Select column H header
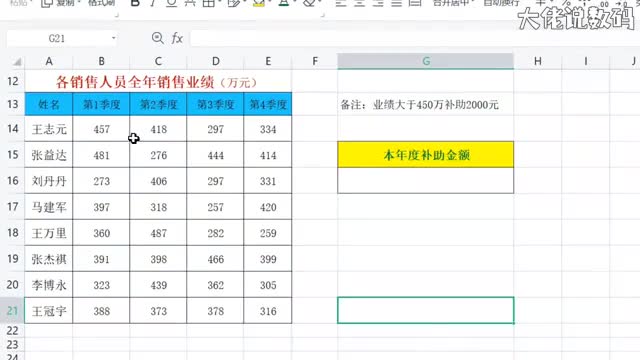 538,61
